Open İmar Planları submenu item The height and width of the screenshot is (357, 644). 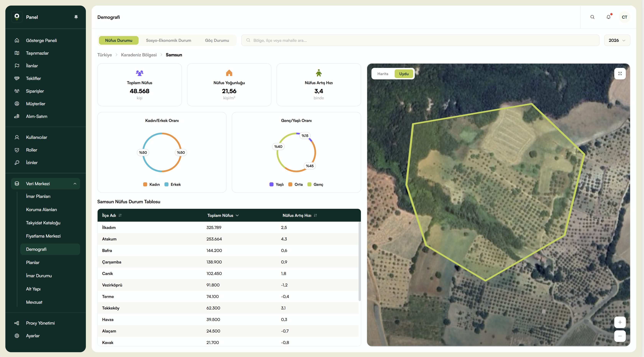coord(38,196)
